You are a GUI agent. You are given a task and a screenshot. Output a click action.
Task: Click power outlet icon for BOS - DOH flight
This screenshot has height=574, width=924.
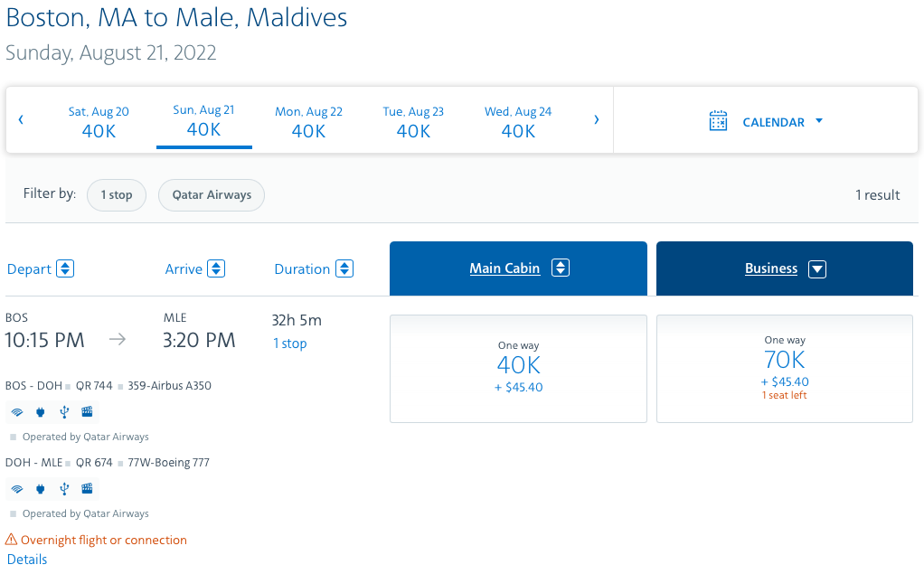[x=40, y=412]
